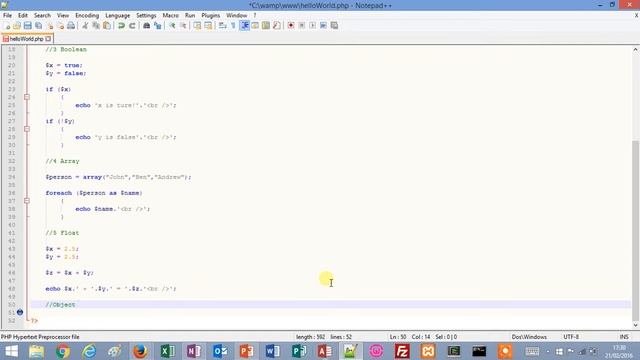Click the bookmark marker on line 51
Screen dimensions: 640x360
coord(20,312)
